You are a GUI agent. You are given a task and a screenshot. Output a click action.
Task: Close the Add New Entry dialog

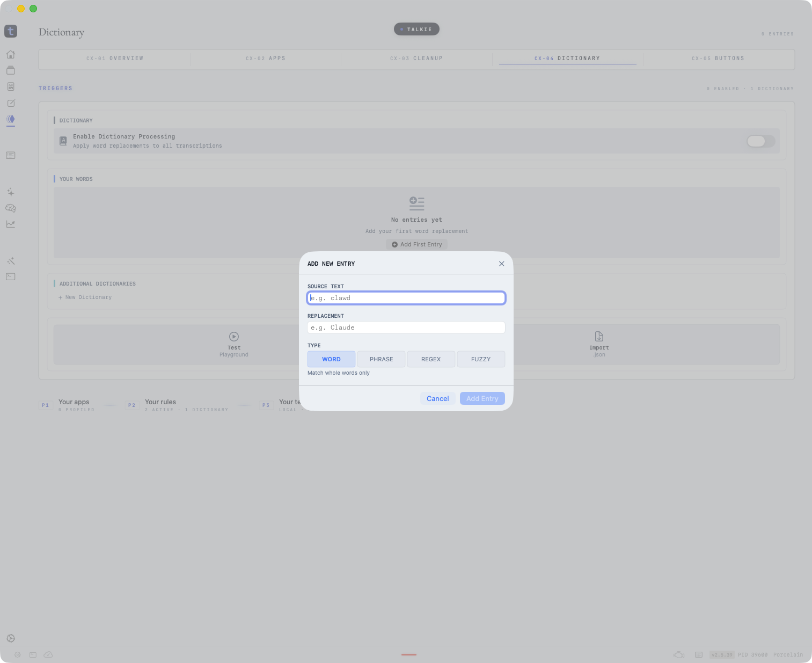tap(501, 264)
